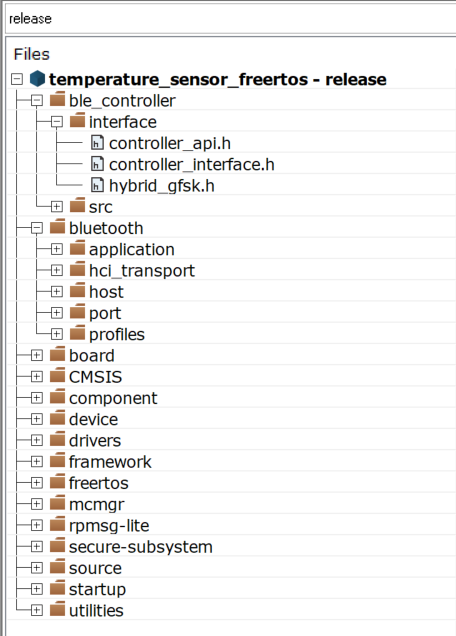Click the freertos folder icon
Viewport: 456px width, 636px height.
tap(58, 481)
